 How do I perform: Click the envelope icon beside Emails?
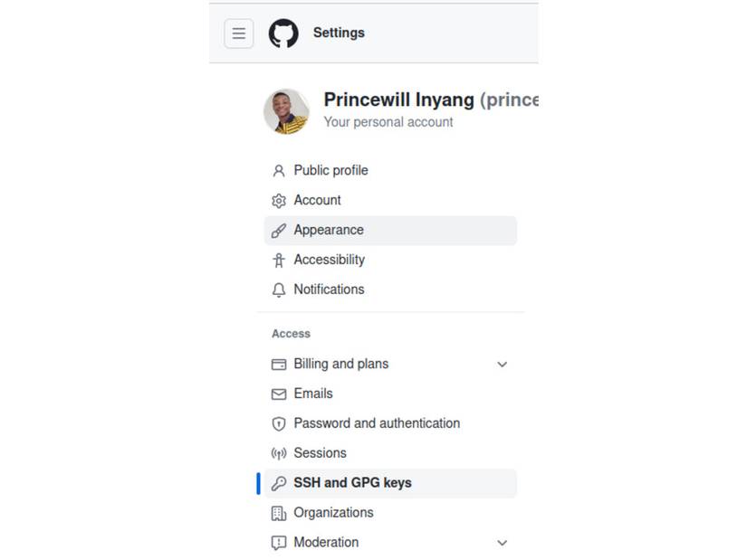pos(279,394)
